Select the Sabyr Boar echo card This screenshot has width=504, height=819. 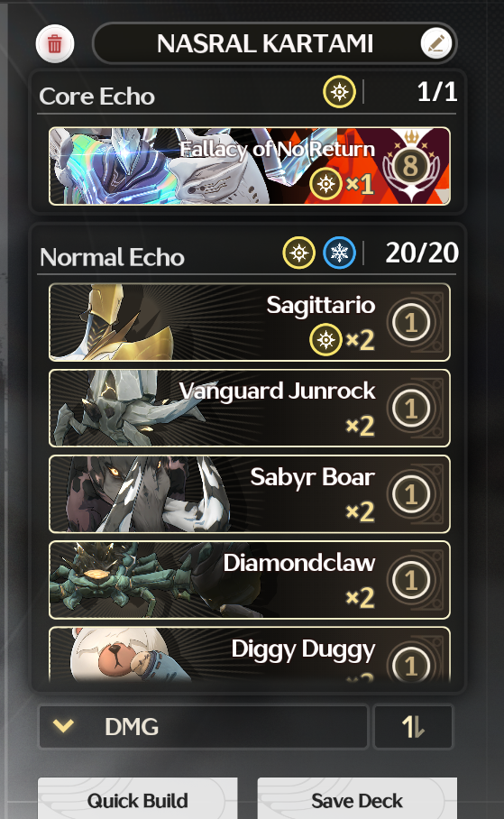point(250,494)
